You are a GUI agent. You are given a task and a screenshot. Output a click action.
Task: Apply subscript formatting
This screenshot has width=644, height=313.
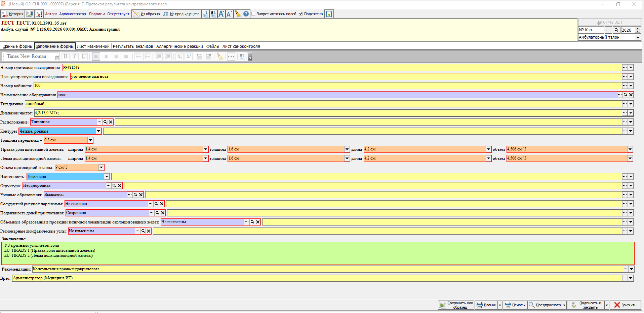179,57
